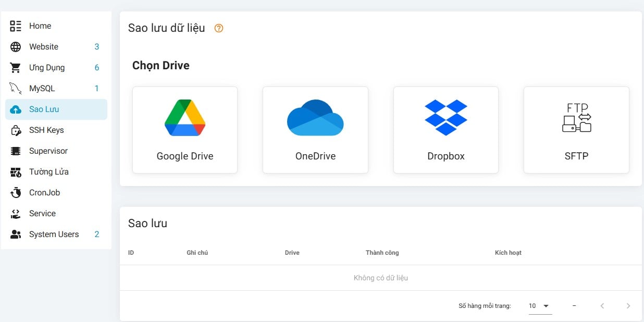Open System Users menu entry
644x322 pixels.
click(56, 234)
